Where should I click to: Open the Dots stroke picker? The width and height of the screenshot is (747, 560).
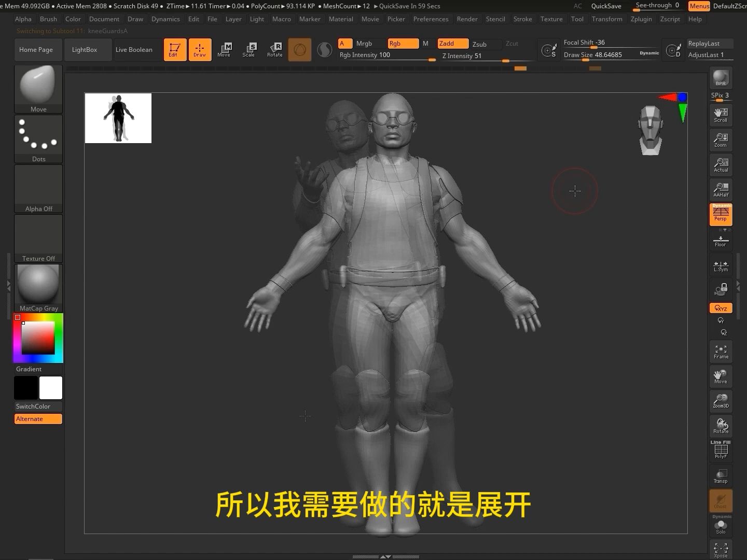coord(38,139)
